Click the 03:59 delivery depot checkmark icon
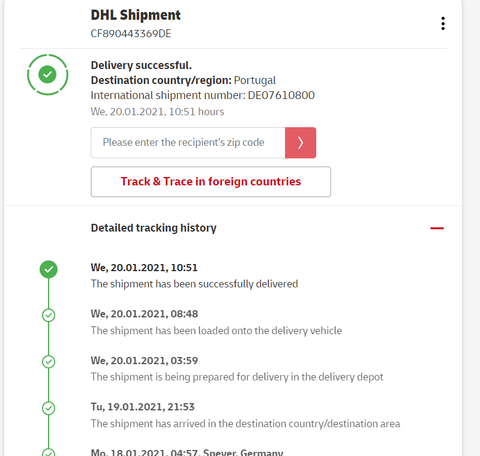The height and width of the screenshot is (456, 480). (x=49, y=362)
